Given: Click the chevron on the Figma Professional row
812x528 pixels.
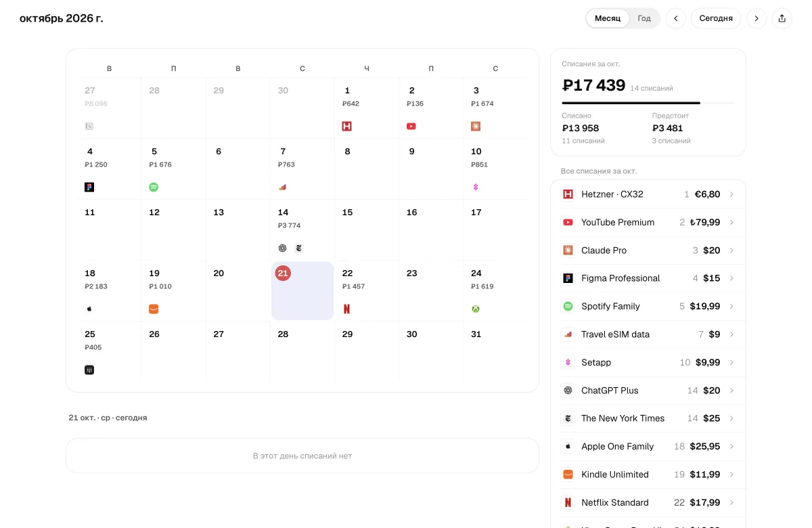Looking at the screenshot, I should click(731, 278).
